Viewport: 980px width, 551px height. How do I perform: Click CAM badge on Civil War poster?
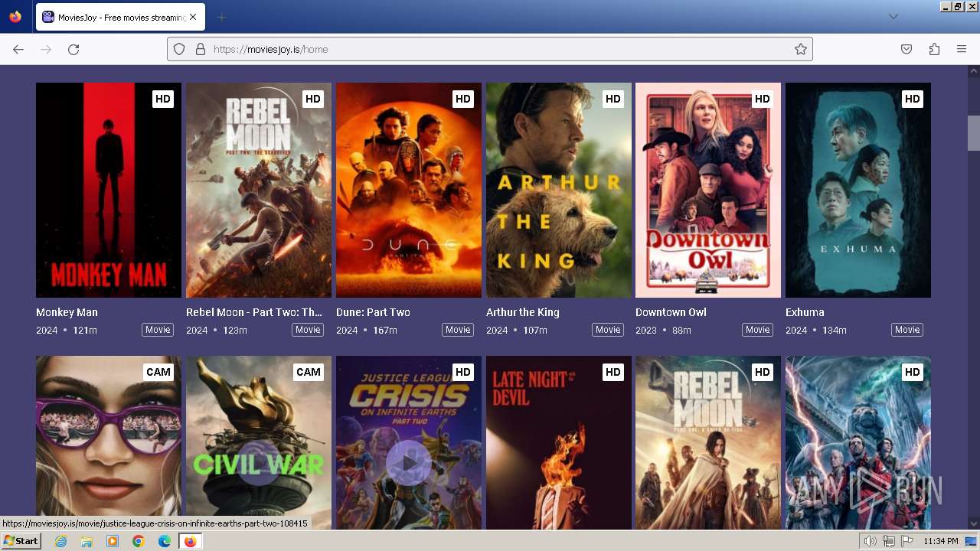tap(309, 372)
